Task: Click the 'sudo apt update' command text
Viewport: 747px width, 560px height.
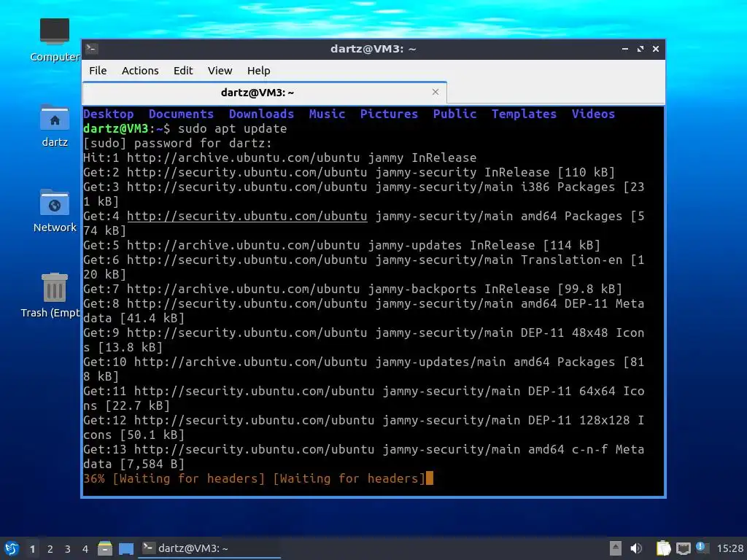Action: (233, 128)
